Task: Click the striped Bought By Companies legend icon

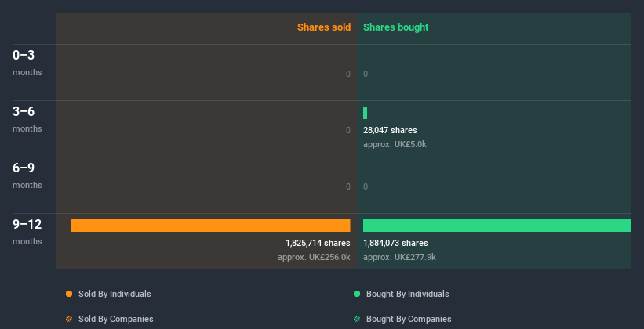Action: [x=357, y=319]
